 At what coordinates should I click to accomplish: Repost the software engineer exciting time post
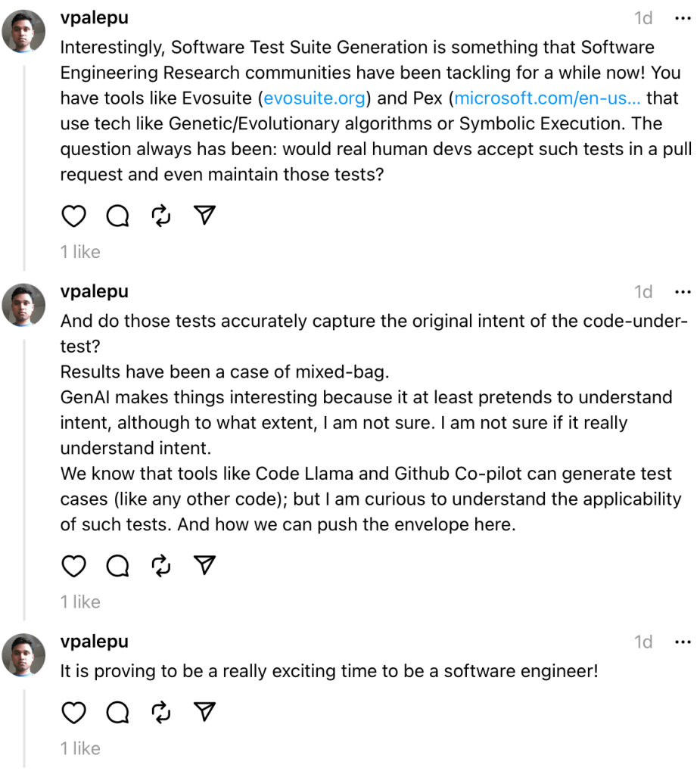pyautogui.click(x=161, y=713)
